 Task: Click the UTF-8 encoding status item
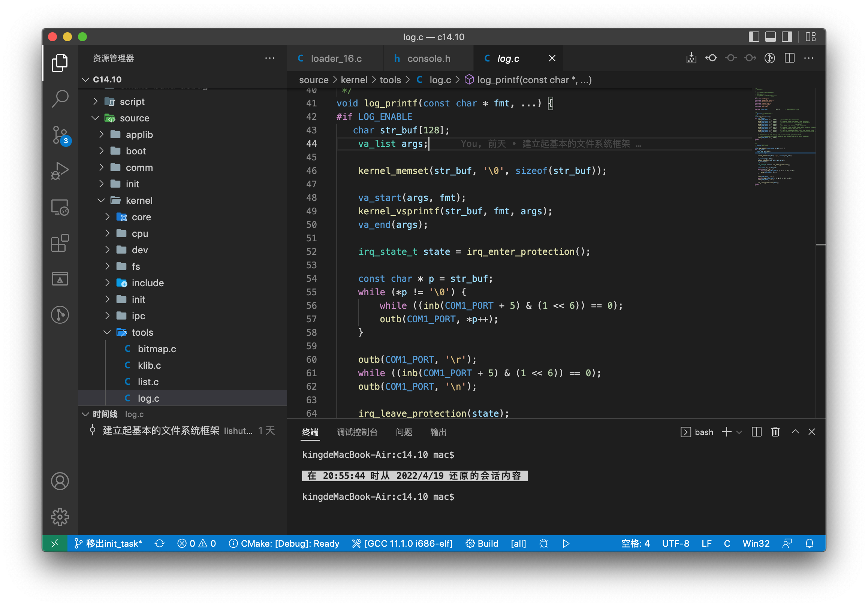click(676, 544)
